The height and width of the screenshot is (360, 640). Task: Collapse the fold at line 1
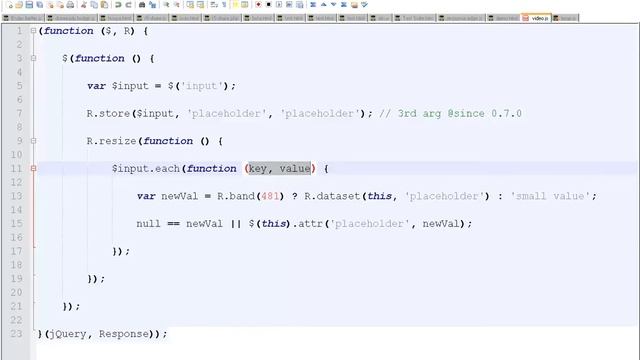click(33, 31)
